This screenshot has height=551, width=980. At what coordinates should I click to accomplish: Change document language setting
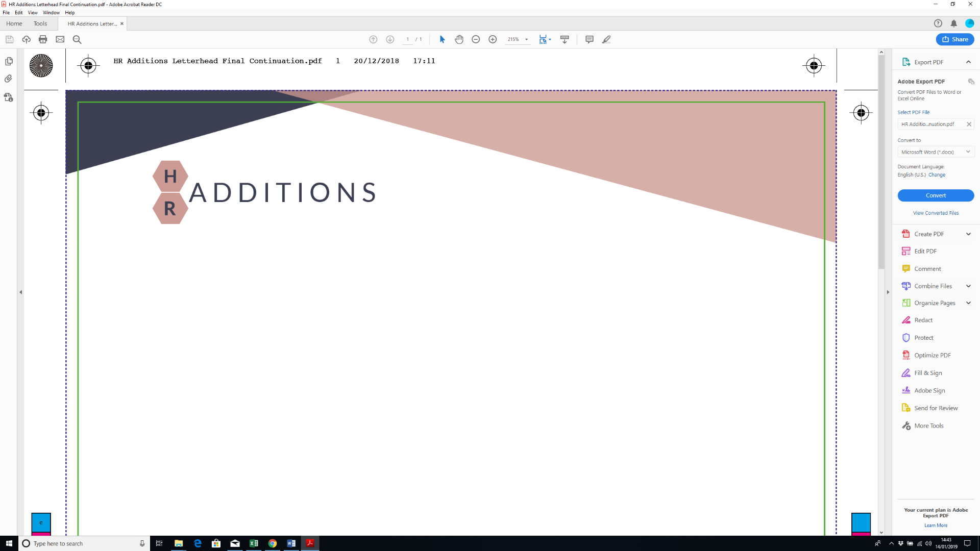(937, 174)
